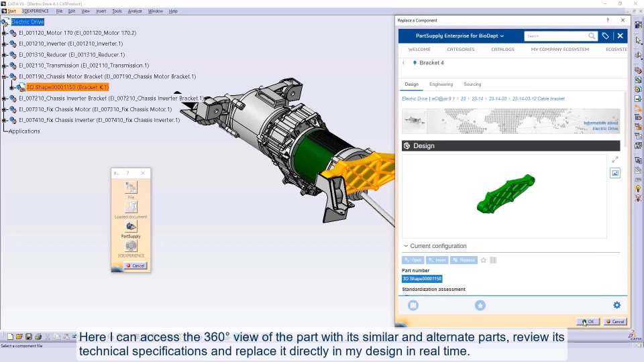Open the Insert menu
Viewport: 644px width, 362px height.
point(101,11)
